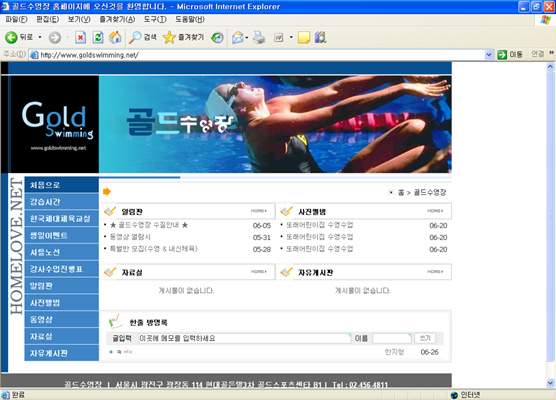Open the 도움말(H) menu
This screenshot has width=556, height=400.
[190, 20]
